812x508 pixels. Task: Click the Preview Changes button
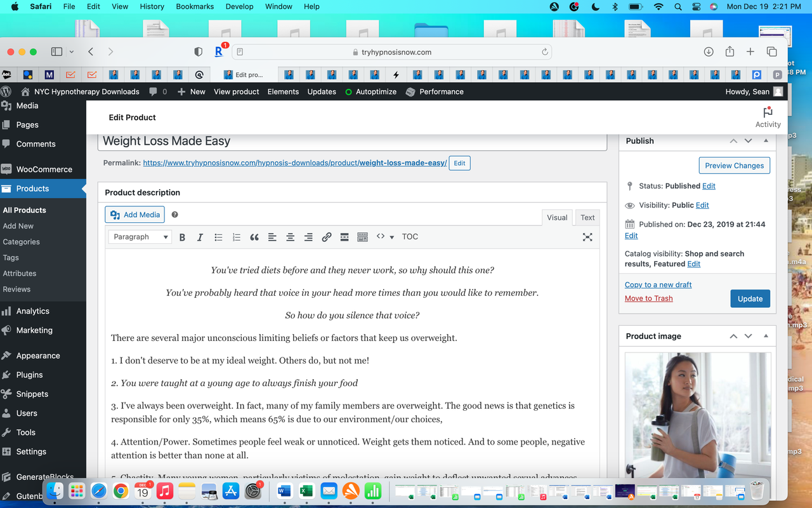point(734,165)
